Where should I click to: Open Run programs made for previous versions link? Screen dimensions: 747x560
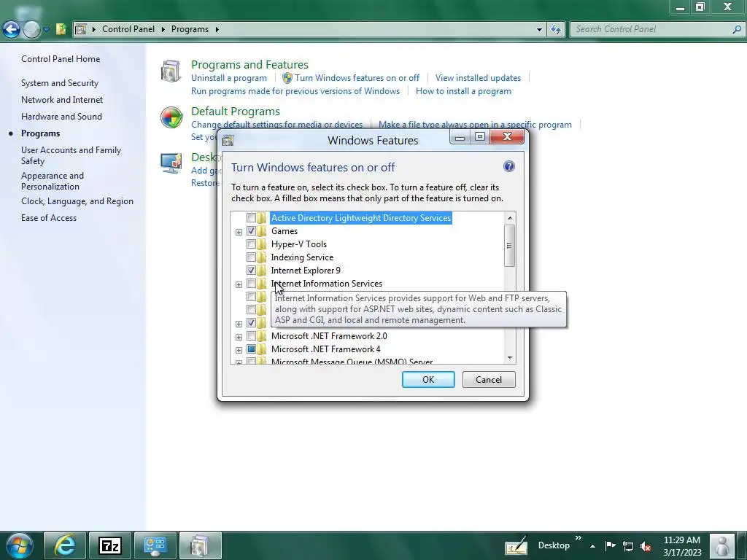click(295, 91)
